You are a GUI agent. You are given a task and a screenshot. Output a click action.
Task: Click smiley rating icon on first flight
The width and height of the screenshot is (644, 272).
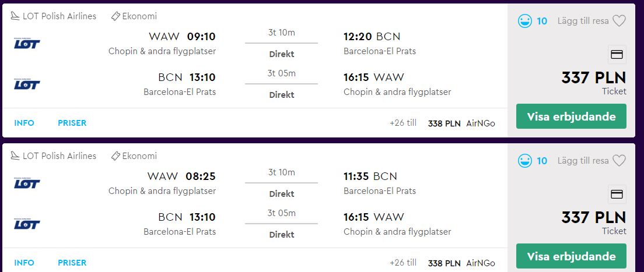(x=525, y=21)
